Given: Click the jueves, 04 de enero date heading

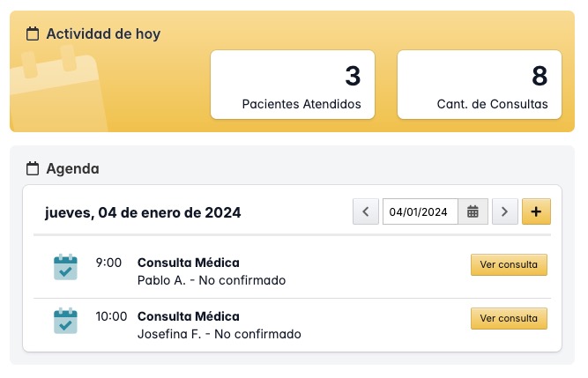Looking at the screenshot, I should [x=143, y=212].
